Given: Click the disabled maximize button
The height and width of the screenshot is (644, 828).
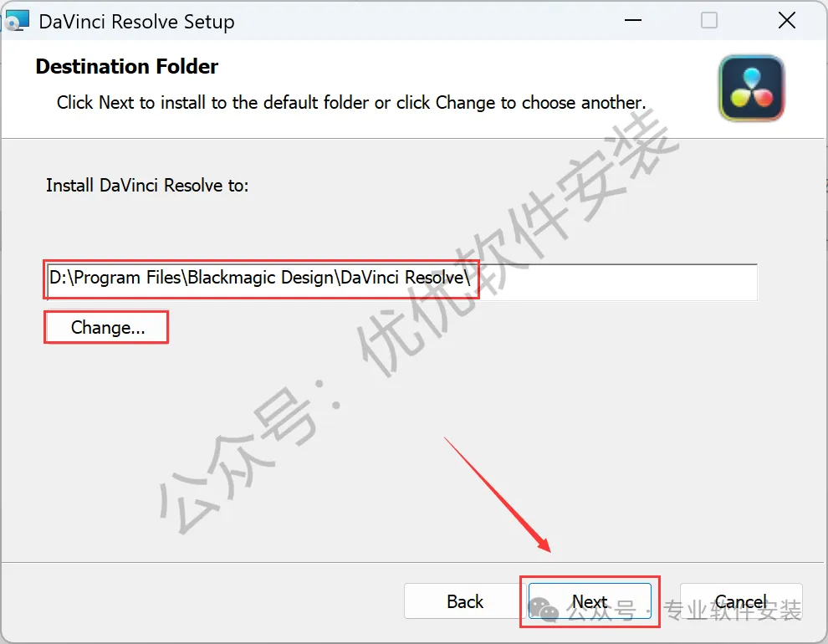Looking at the screenshot, I should coord(708,21).
